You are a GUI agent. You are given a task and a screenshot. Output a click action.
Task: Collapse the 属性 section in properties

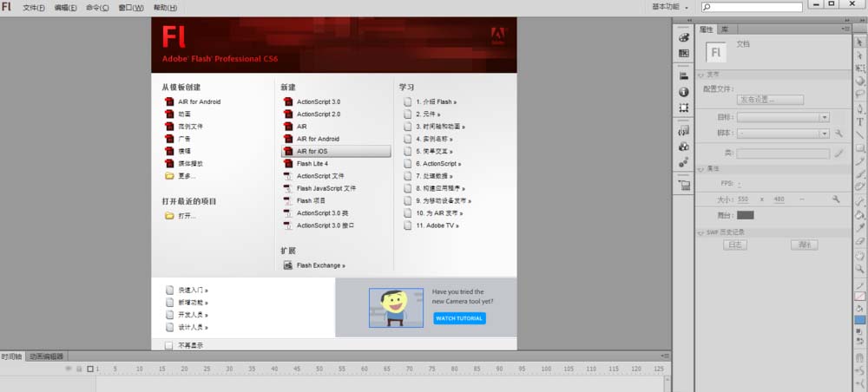pos(700,168)
